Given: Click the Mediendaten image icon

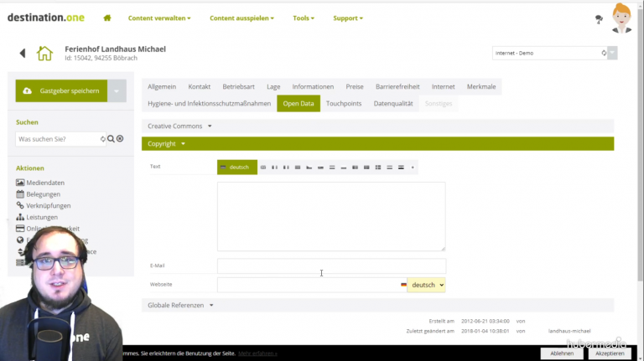Looking at the screenshot, I should [20, 183].
